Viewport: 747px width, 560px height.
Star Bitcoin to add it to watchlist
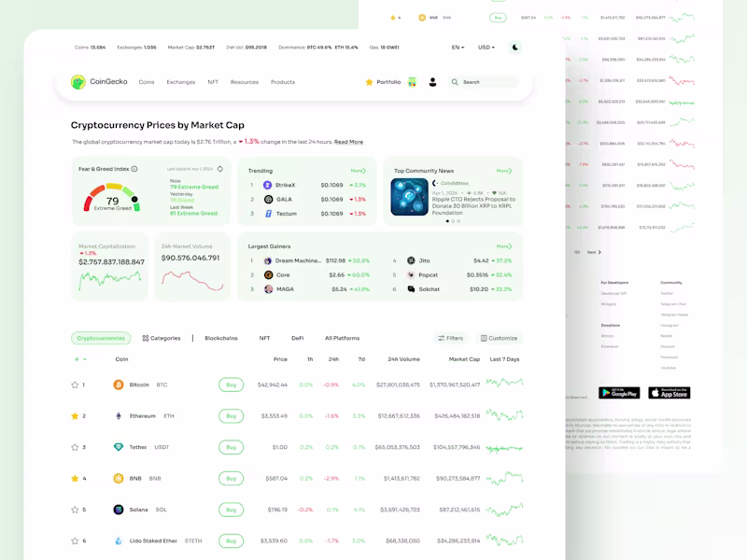[x=73, y=385]
